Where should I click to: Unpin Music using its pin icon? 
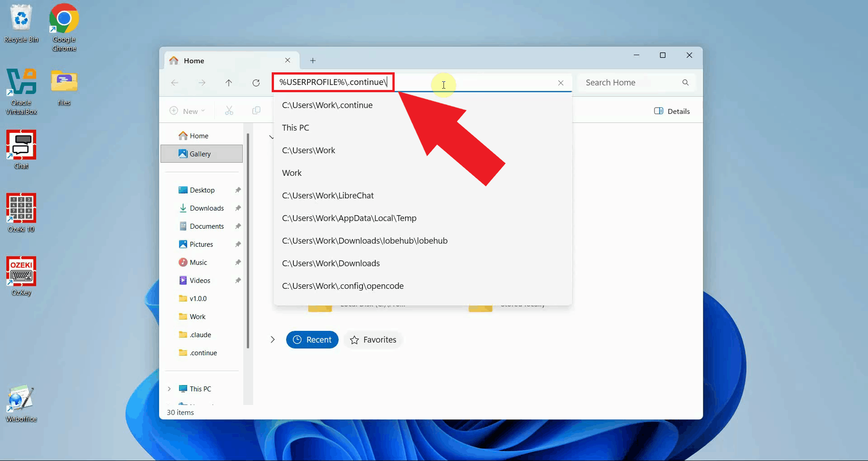[x=238, y=262]
